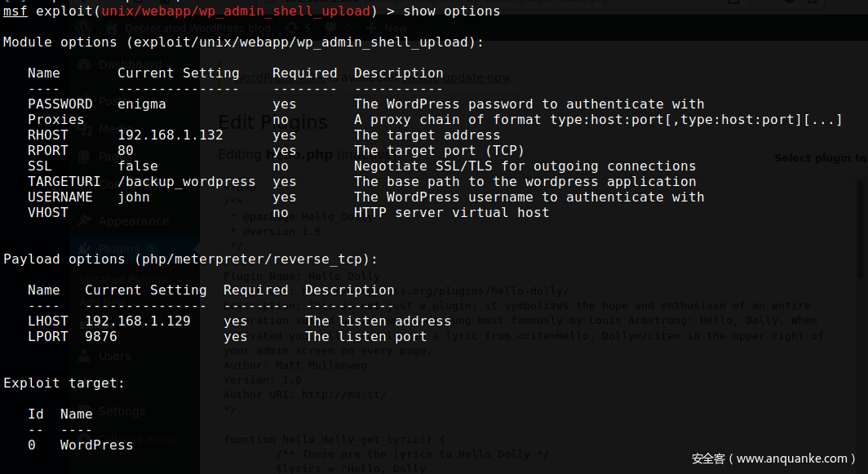Click plus icon beside New in admin bar
Screen dimensions: 868x474
click(371, 28)
